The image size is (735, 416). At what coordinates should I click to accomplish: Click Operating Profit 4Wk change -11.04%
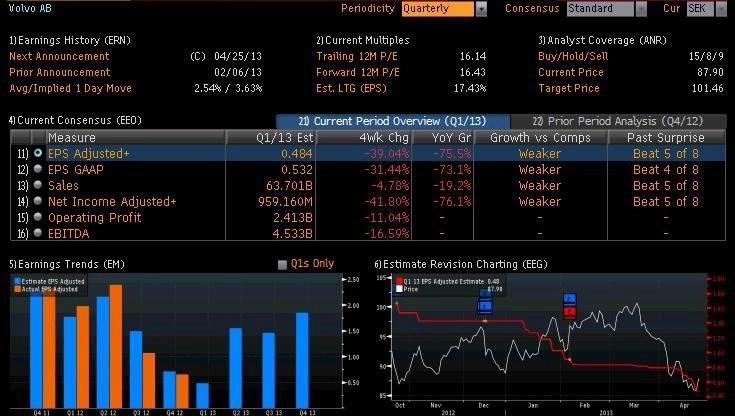click(387, 217)
